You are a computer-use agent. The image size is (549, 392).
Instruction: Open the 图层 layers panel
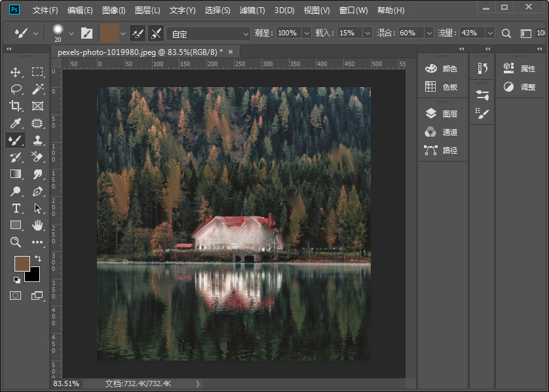(441, 114)
